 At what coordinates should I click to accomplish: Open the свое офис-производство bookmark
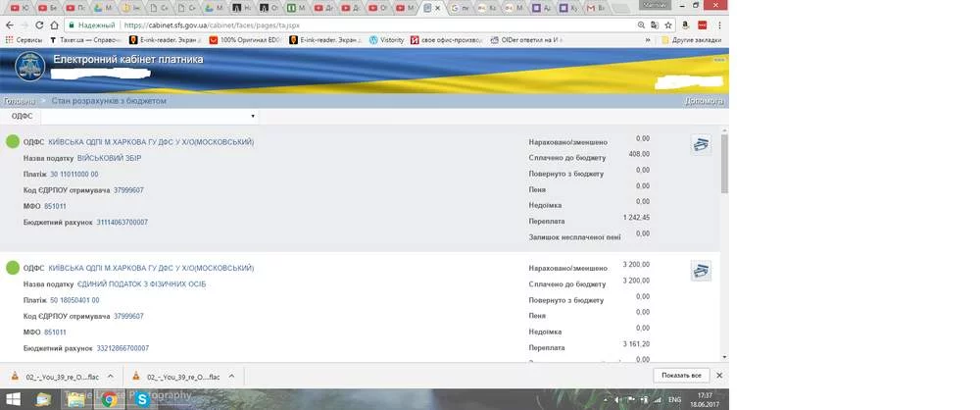(447, 40)
